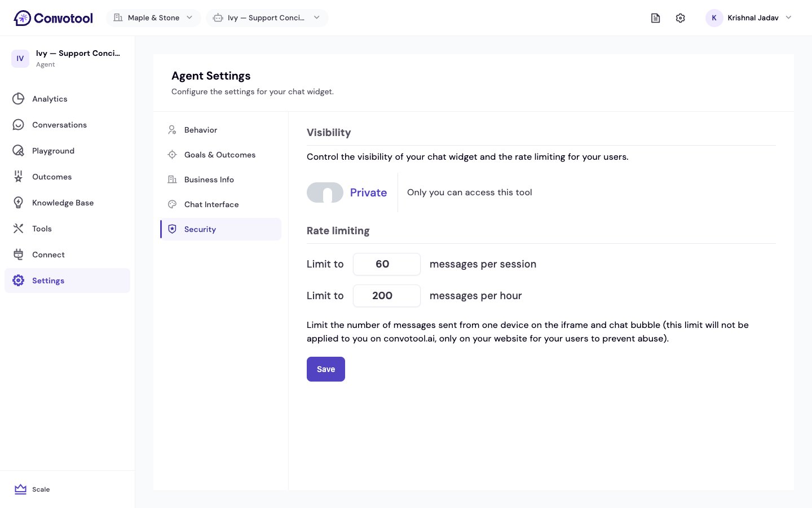Open the Behavior settings tab
The width and height of the screenshot is (812, 508).
tap(221, 130)
